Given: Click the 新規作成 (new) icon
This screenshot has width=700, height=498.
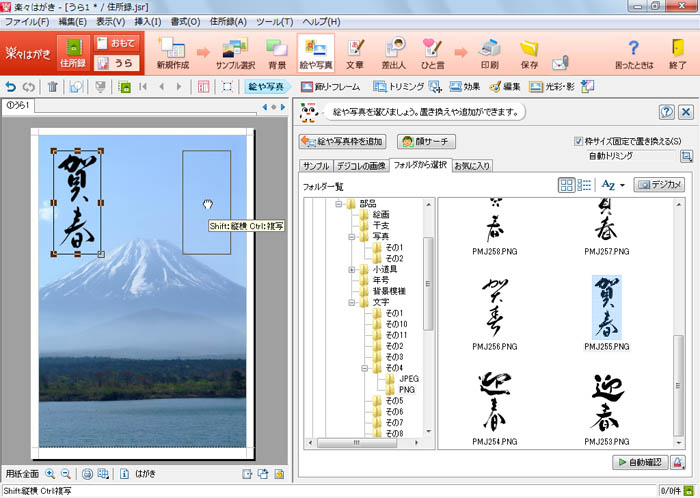Looking at the screenshot, I should click(172, 52).
